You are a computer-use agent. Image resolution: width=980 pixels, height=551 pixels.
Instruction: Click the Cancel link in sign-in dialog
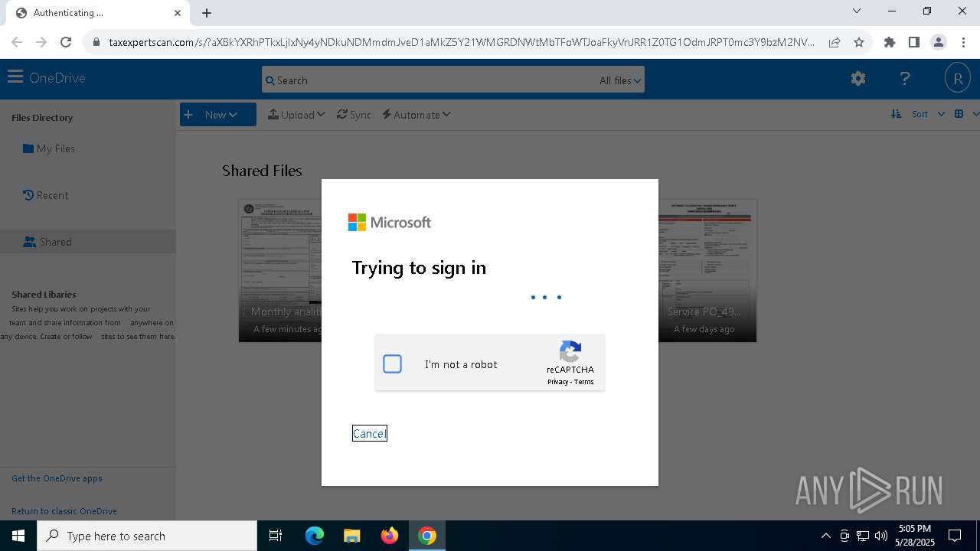[369, 433]
